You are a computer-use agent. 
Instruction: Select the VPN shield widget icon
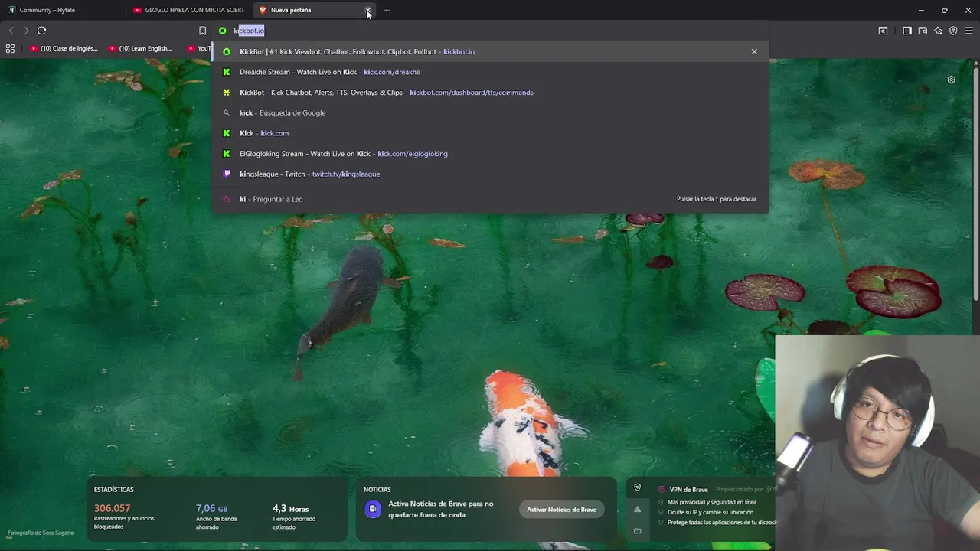637,487
